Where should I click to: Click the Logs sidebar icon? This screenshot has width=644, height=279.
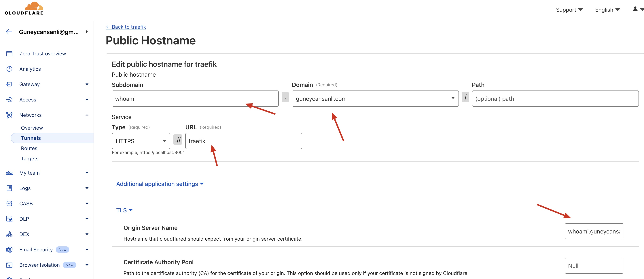(x=9, y=188)
